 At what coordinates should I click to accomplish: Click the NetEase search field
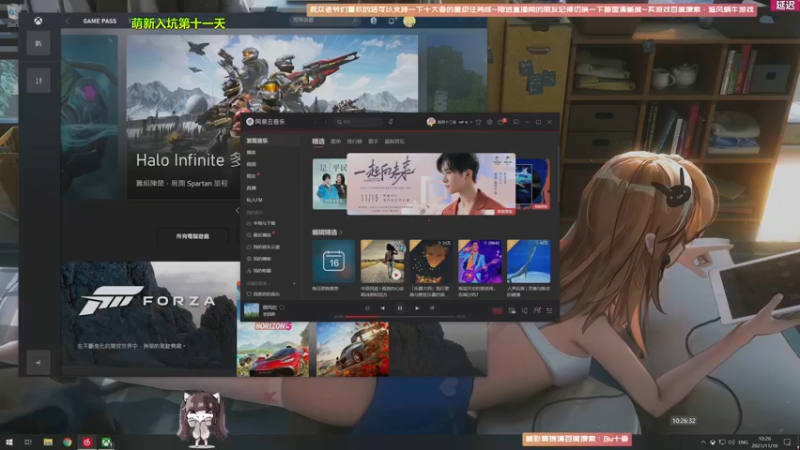coord(359,122)
